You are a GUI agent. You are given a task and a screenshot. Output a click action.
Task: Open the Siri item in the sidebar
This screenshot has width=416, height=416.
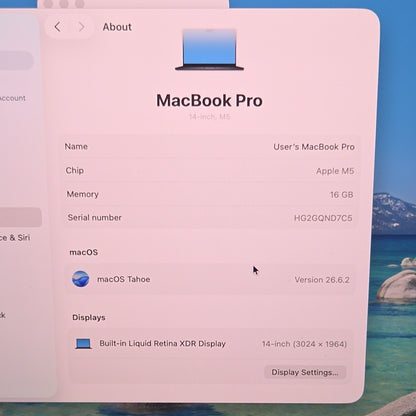(15, 238)
